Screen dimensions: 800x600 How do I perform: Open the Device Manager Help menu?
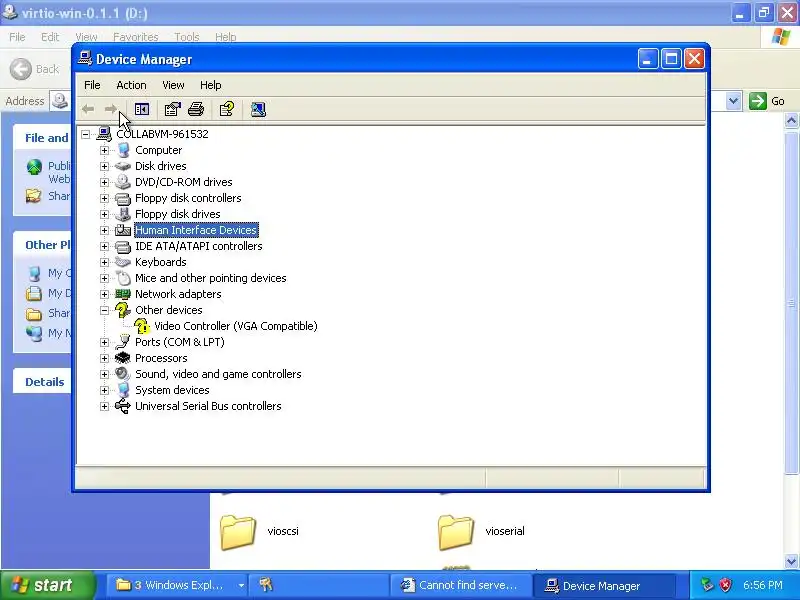click(x=210, y=85)
